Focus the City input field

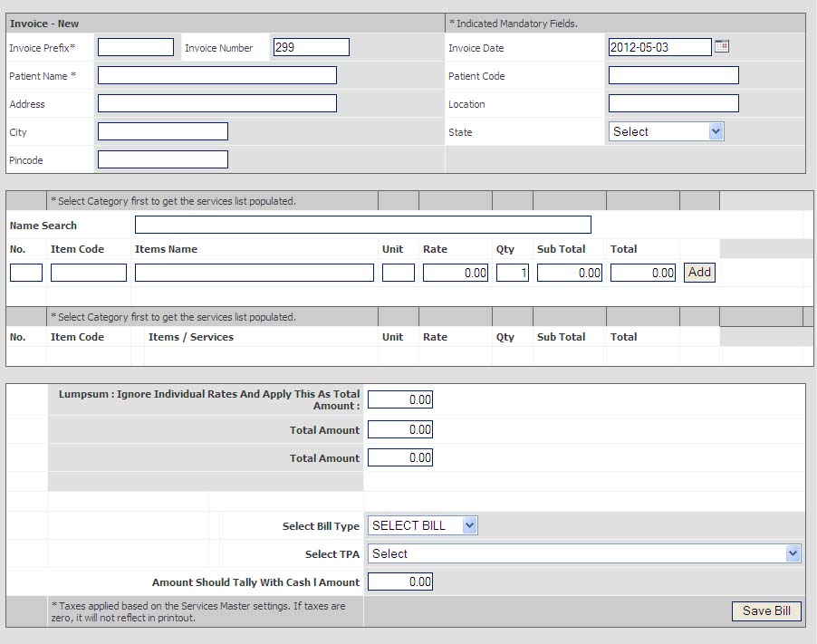click(162, 131)
